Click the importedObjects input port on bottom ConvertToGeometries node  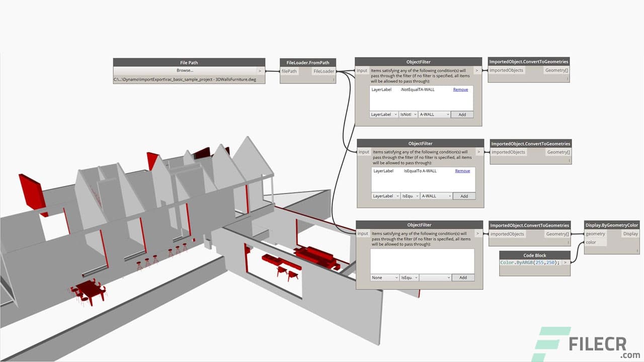click(507, 234)
